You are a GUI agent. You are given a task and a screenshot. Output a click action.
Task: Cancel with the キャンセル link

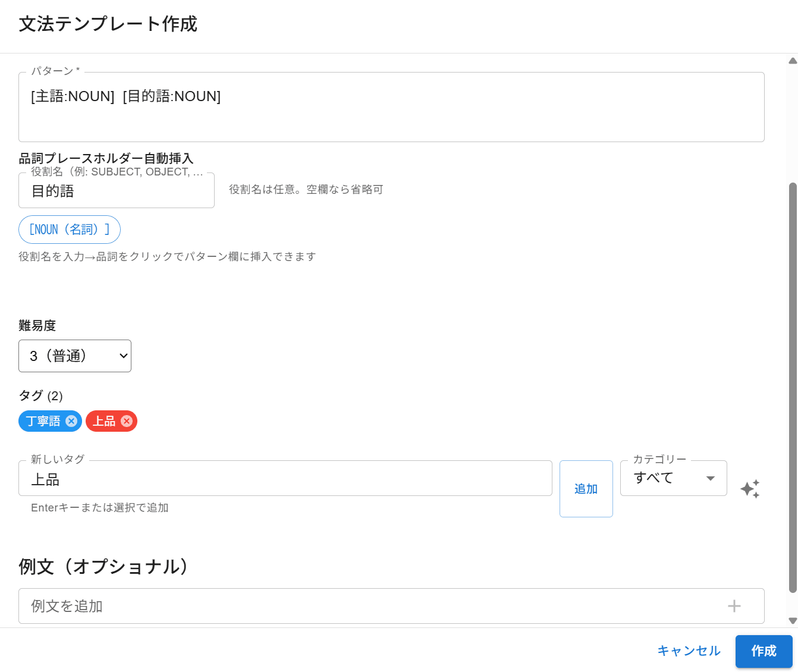pyautogui.click(x=689, y=651)
